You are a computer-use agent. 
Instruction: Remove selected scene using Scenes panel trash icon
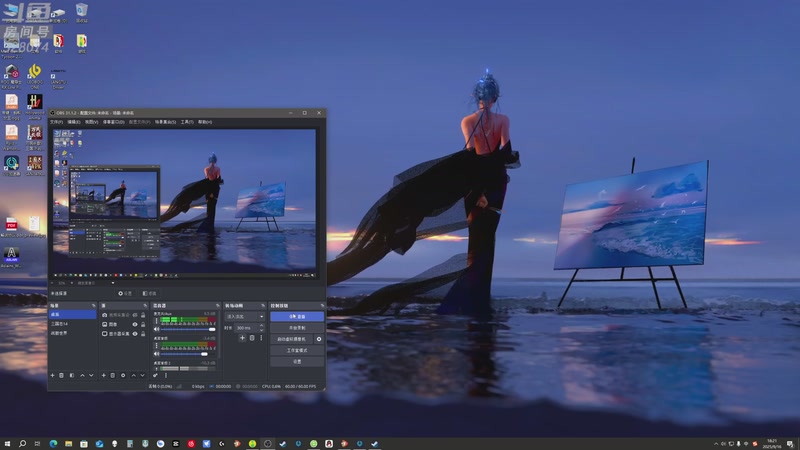(x=61, y=376)
